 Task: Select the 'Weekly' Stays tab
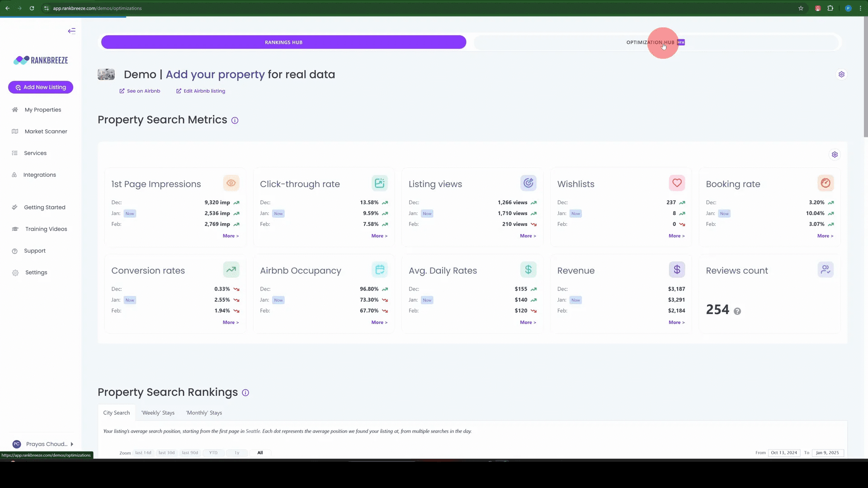158,413
